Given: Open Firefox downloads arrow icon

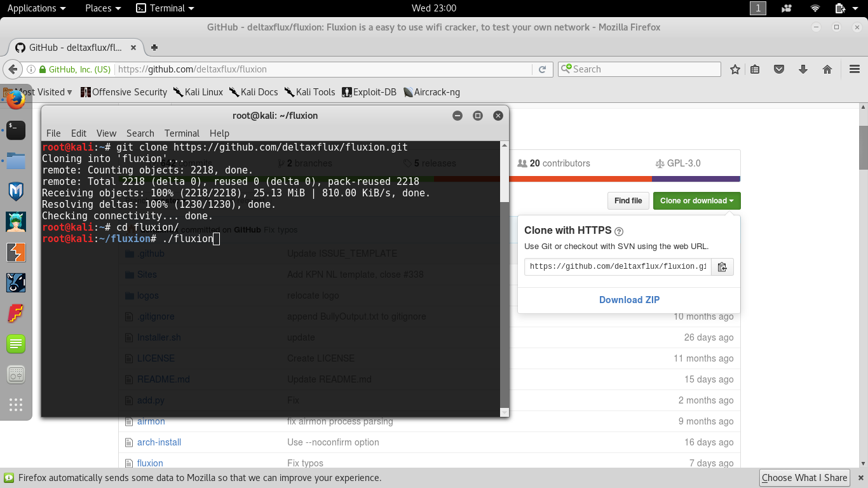Looking at the screenshot, I should click(803, 69).
